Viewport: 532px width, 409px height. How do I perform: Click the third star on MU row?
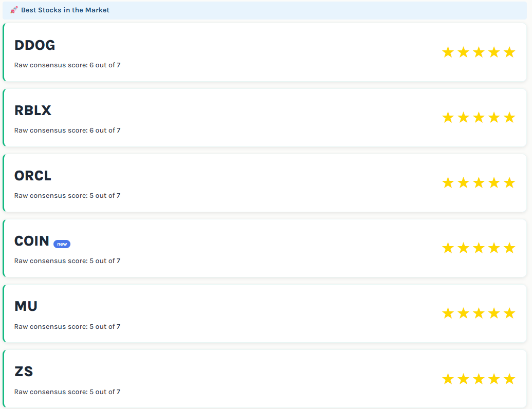coord(479,313)
